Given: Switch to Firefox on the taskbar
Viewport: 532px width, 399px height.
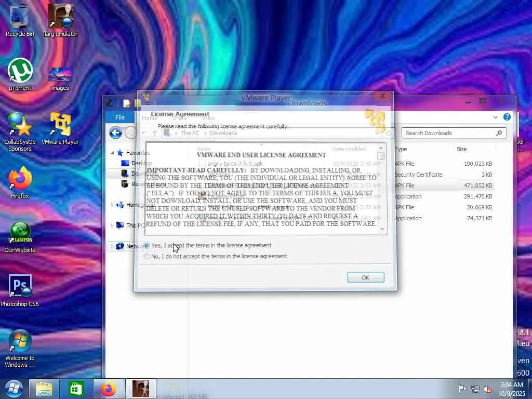Looking at the screenshot, I should tap(108, 389).
